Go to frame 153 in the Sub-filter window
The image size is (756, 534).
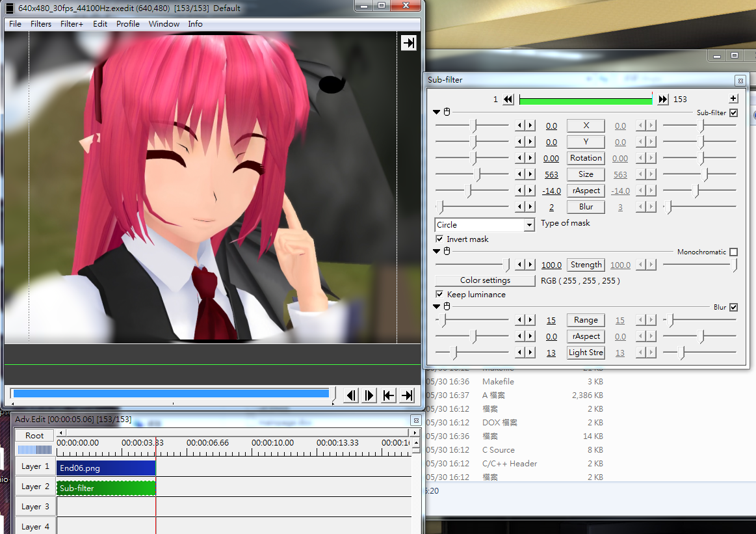point(664,100)
